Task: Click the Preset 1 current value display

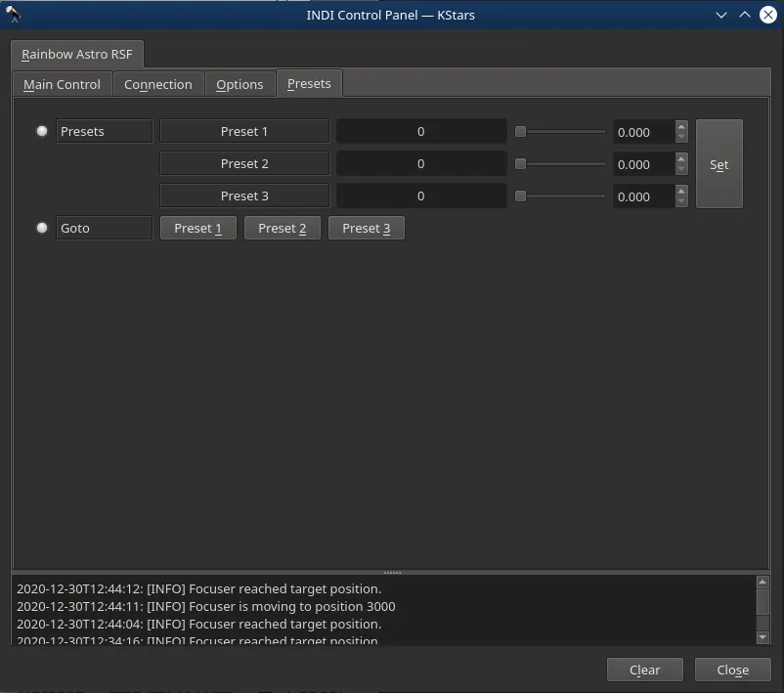Action: click(x=421, y=131)
